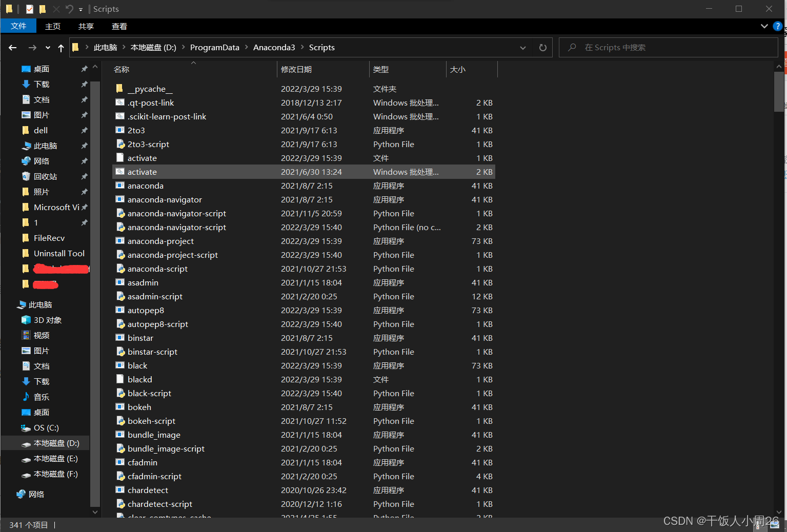Click the bundle_image-script Python file icon
Viewport: 787px width, 532px height.
tap(120, 448)
